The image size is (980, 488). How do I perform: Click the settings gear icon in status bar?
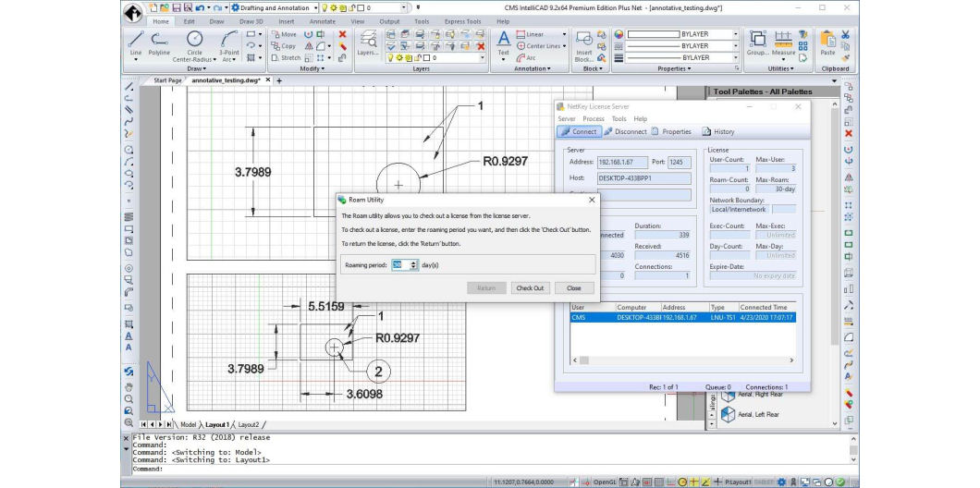pyautogui.click(x=781, y=482)
